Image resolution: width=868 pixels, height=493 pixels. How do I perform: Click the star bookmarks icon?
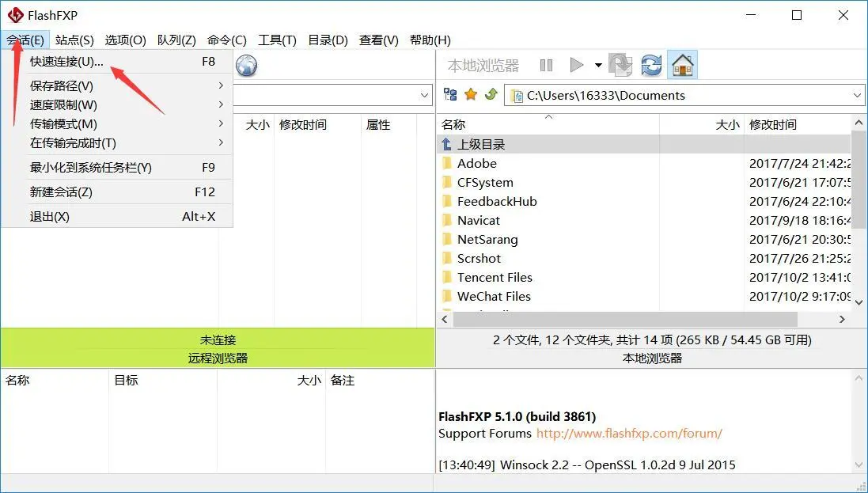pos(471,95)
